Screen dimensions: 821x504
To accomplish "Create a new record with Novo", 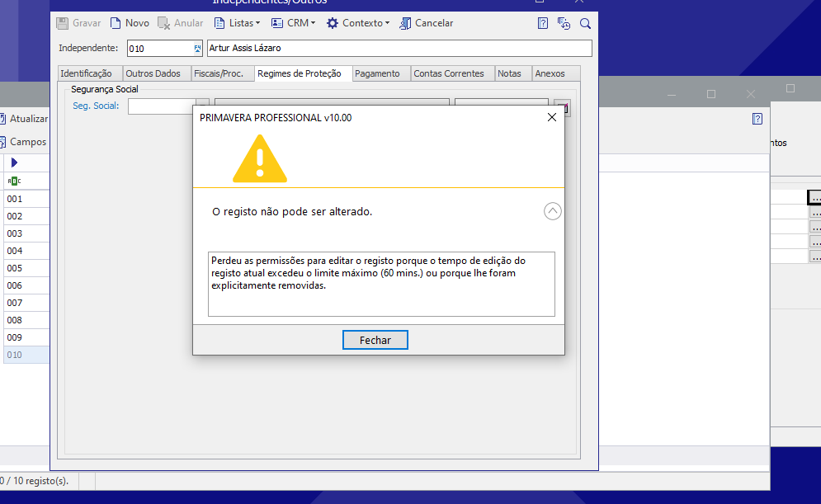I will coord(130,23).
